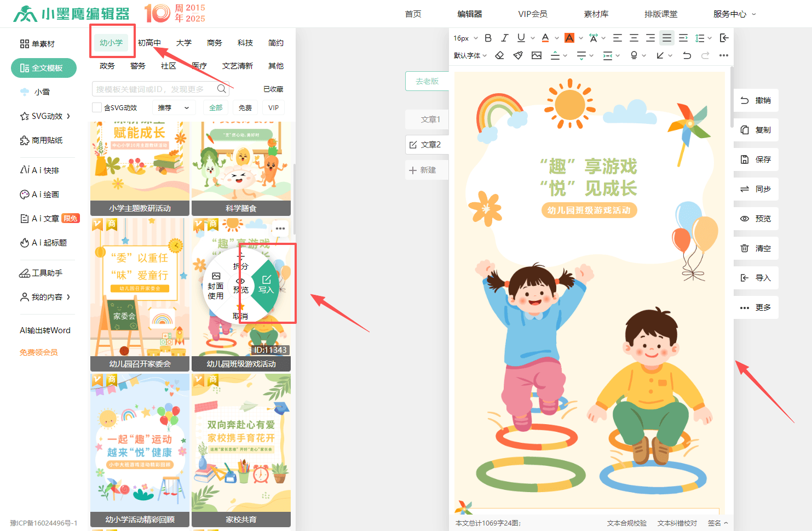Screen dimensions: 812x531
Task: Open the orange text highlight color swatch
Action: coord(569,38)
